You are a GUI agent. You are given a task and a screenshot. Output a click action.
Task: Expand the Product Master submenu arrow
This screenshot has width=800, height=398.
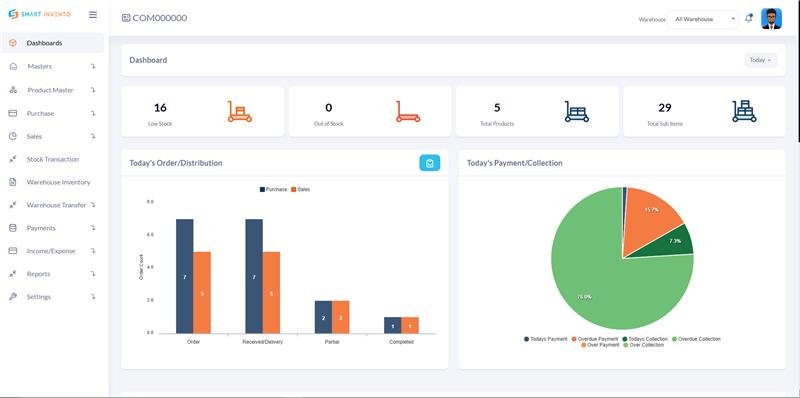coord(93,90)
